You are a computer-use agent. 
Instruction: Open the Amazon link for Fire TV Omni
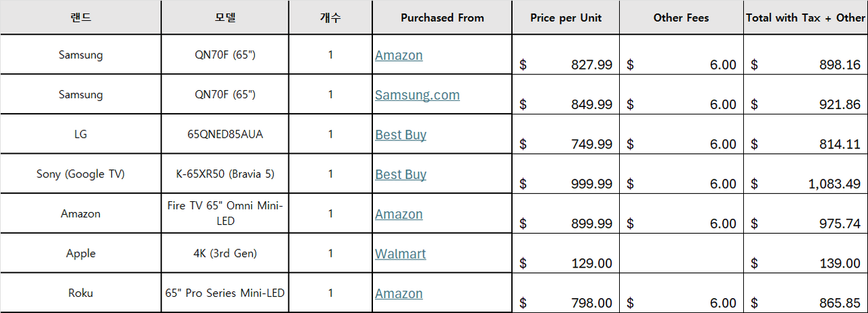399,214
